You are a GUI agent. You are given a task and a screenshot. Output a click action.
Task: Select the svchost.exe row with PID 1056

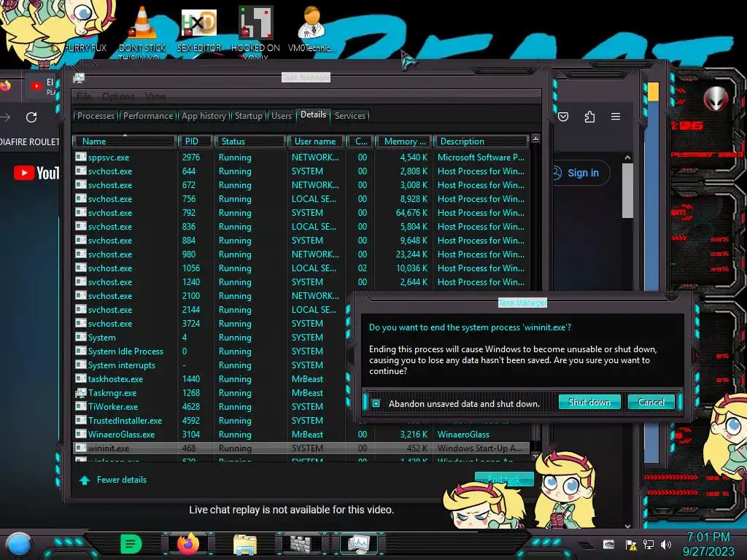301,268
